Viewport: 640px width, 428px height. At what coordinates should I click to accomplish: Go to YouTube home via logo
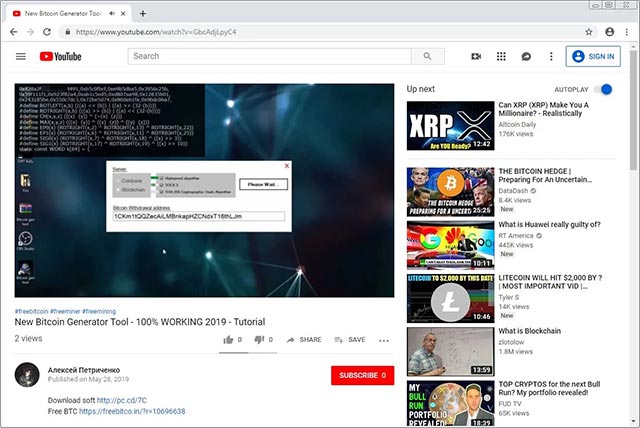pos(60,56)
